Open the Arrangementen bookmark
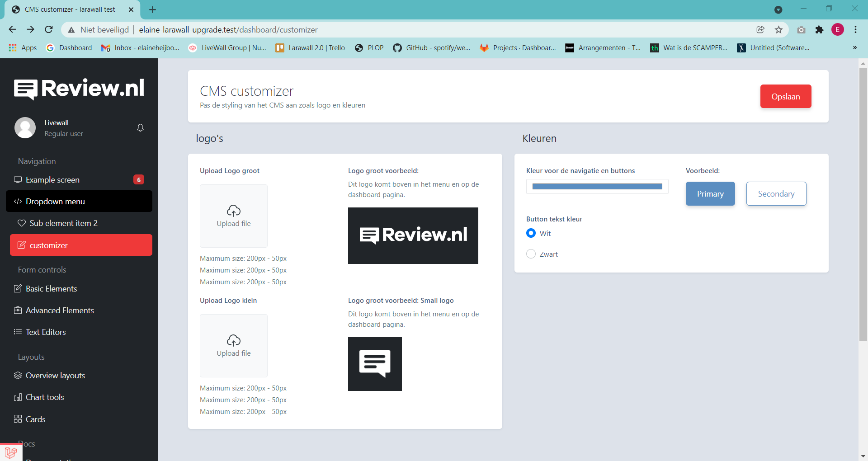868x461 pixels. pyautogui.click(x=603, y=47)
